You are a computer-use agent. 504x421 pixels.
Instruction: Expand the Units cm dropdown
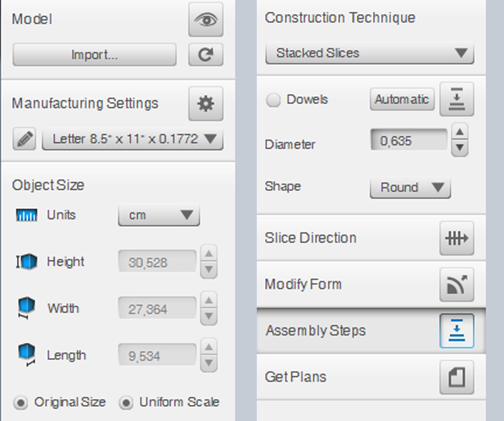tap(159, 215)
